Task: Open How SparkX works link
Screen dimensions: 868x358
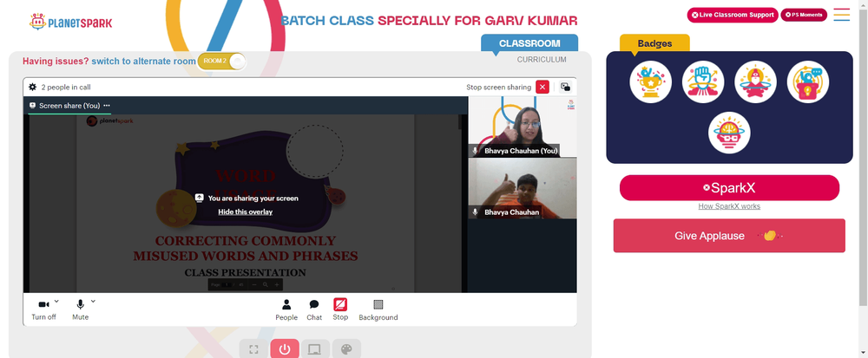Action: coord(729,206)
